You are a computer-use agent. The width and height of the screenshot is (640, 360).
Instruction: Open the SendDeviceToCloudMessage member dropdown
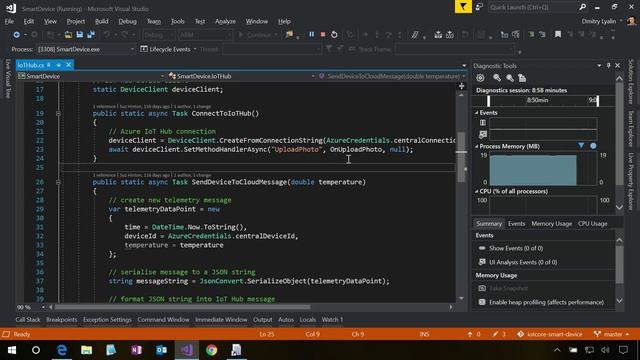tap(392, 76)
